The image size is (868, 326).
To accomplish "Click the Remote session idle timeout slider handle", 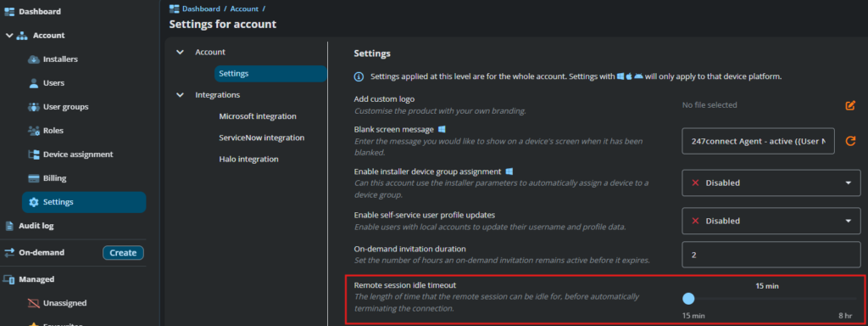I will pyautogui.click(x=688, y=300).
